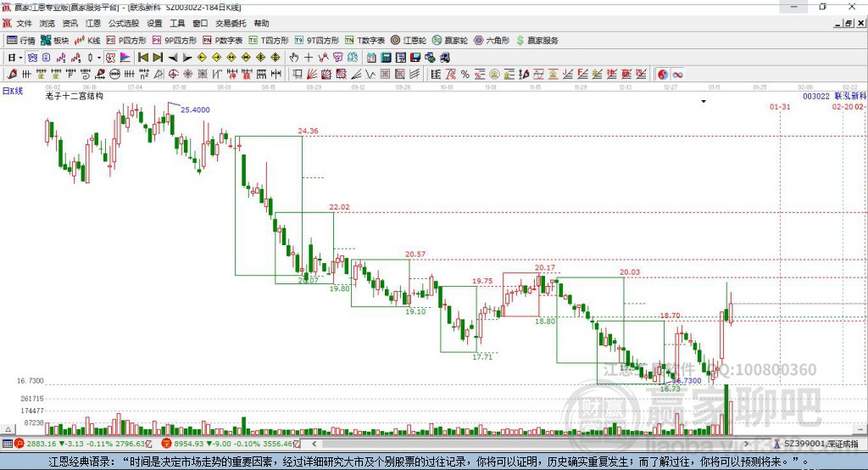This screenshot has width=868, height=470.
Task: Click the 25.4000 high price label
Action: [195, 109]
